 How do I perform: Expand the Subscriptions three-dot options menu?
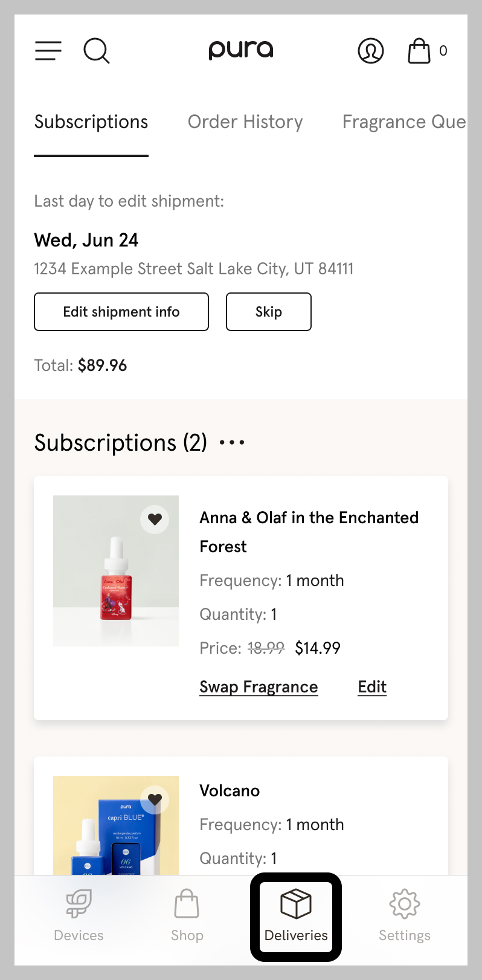pos(232,443)
